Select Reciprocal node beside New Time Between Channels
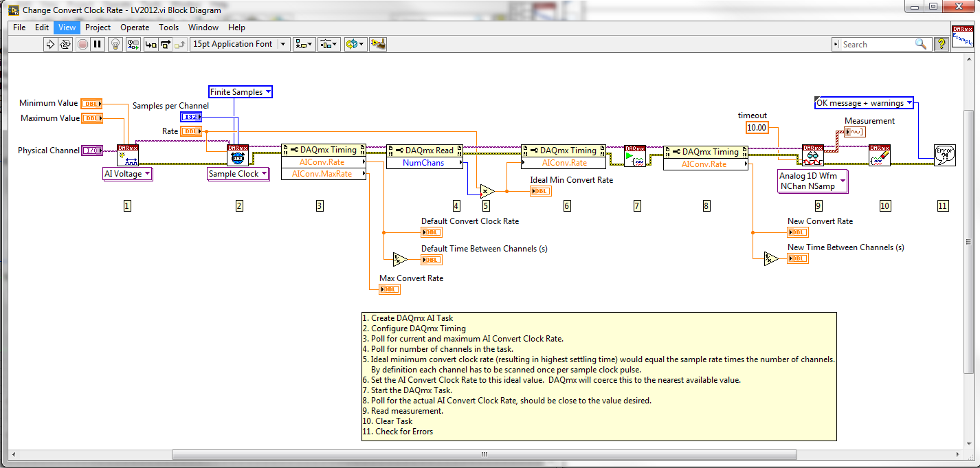Screen dimensions: 980x468 (770, 258)
